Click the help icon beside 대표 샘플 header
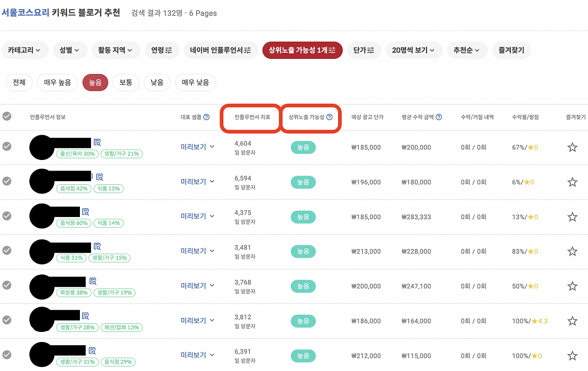The image size is (588, 371). click(207, 117)
